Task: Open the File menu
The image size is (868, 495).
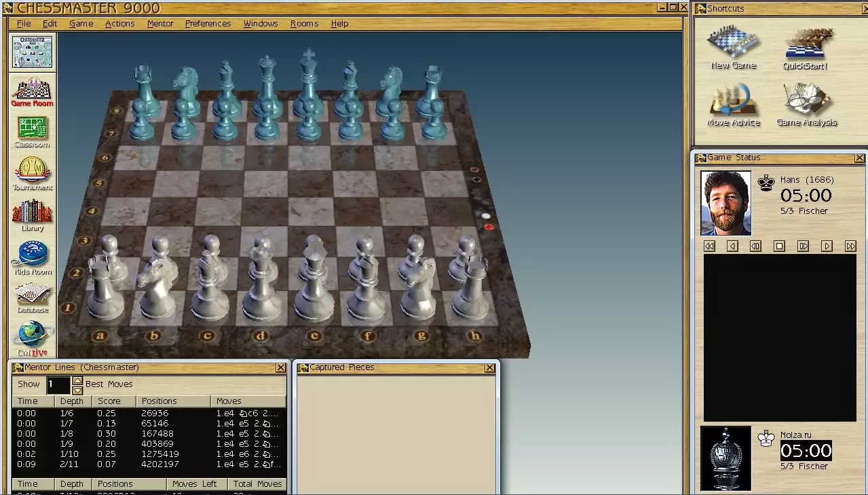Action: coord(24,23)
